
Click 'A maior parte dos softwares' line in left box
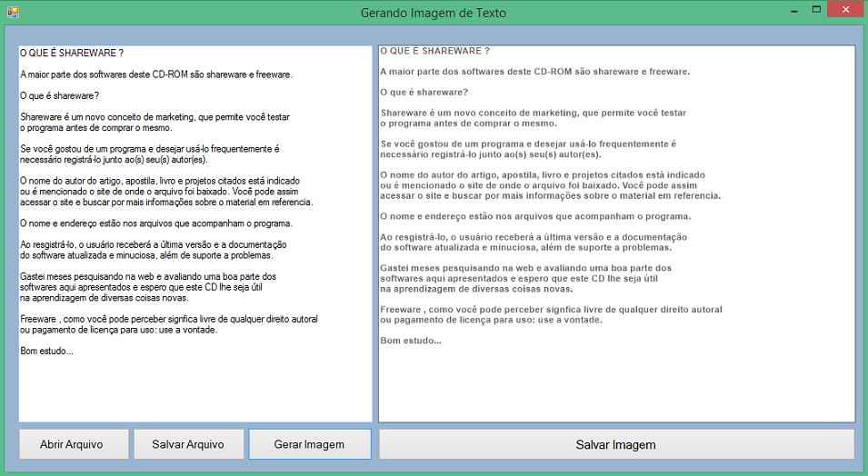tap(156, 74)
